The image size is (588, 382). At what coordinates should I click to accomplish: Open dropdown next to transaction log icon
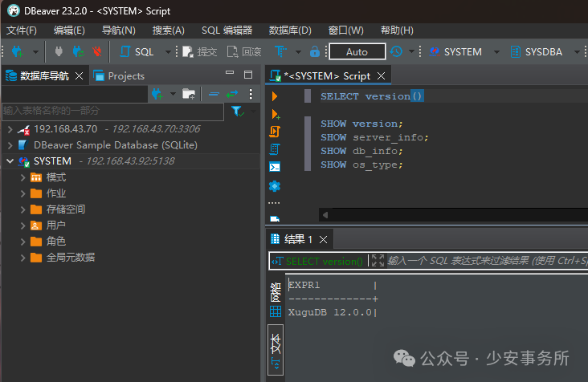pos(411,51)
